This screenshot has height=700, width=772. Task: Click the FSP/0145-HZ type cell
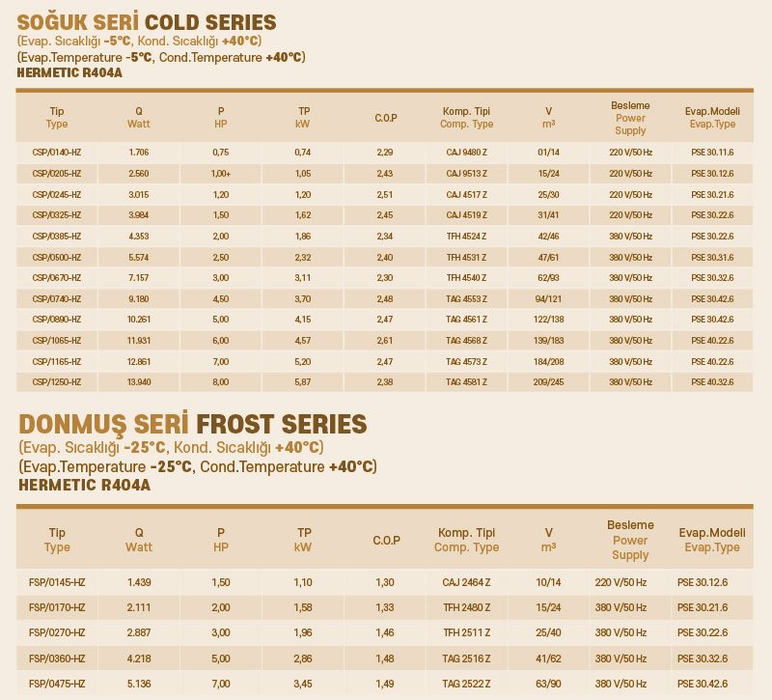[57, 582]
